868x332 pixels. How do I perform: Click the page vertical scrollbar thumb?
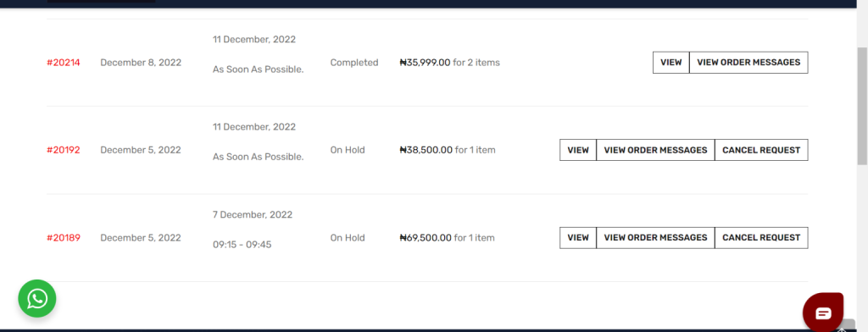[x=862, y=105]
